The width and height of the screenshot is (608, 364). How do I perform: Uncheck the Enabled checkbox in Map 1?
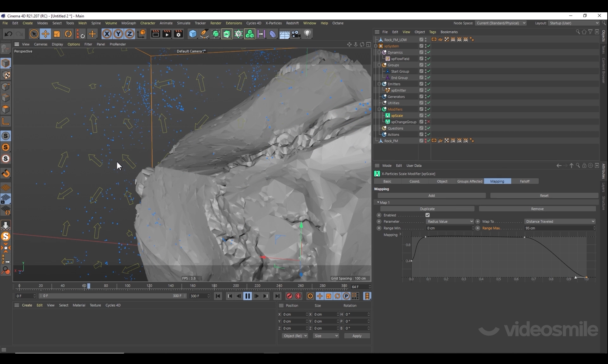[427, 215]
